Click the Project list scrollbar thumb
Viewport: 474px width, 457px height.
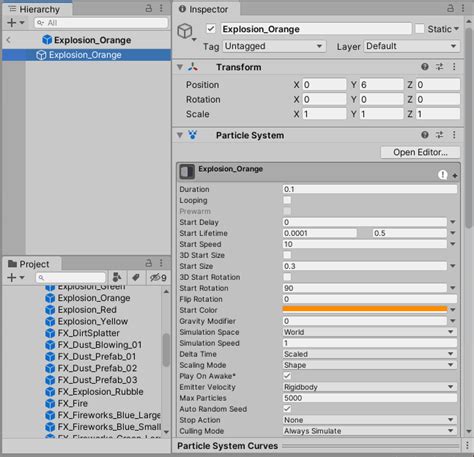[166, 350]
